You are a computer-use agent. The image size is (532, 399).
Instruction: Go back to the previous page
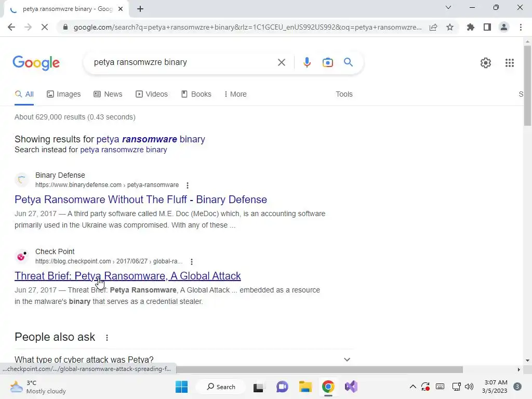click(x=11, y=27)
